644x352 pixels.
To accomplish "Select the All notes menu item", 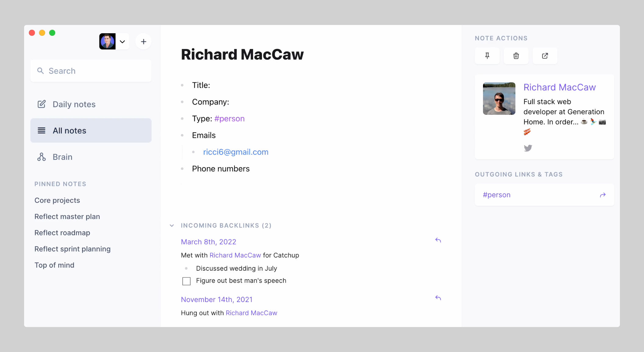I will tap(91, 131).
